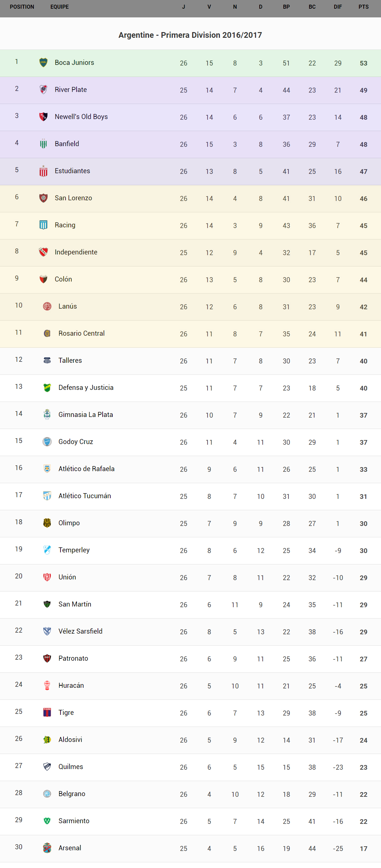Screen dimensions: 381x868
Task: Open the Estudiantes team link
Action: [73, 171]
